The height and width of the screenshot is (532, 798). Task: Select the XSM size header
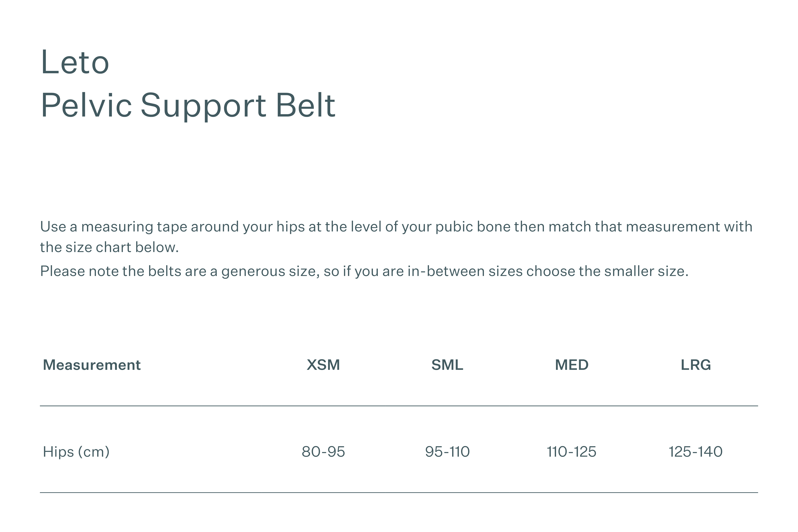[323, 365]
